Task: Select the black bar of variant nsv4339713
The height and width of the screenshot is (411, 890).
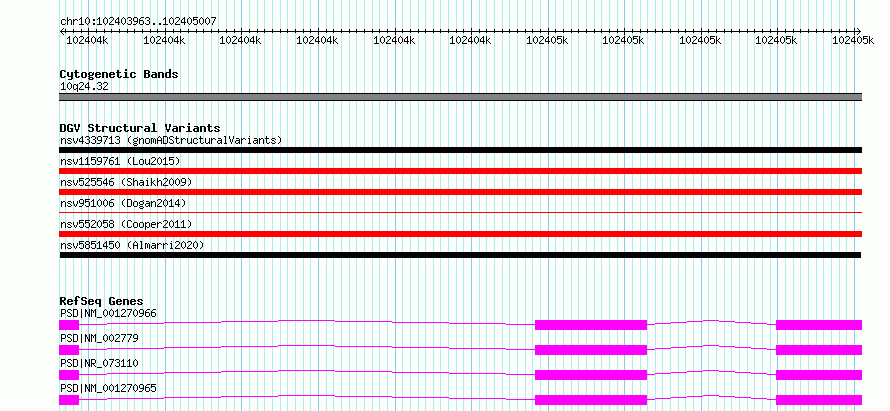Action: 460,150
